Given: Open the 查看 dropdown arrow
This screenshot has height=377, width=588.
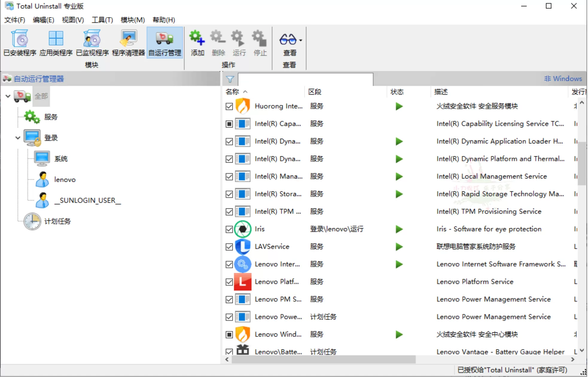Looking at the screenshot, I should click(x=301, y=40).
